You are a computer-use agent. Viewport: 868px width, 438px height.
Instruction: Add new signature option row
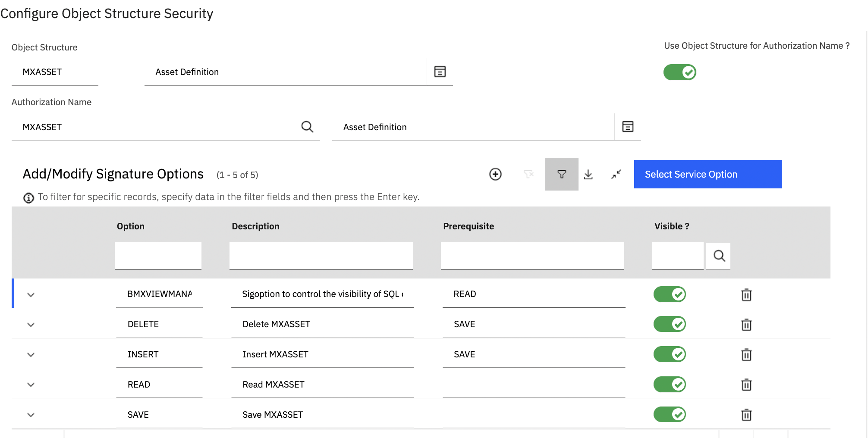click(495, 174)
